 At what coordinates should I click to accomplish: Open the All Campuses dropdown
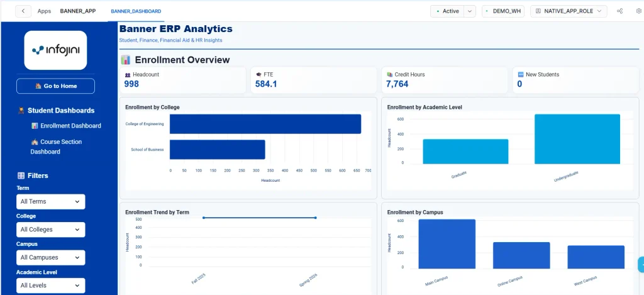(50, 258)
